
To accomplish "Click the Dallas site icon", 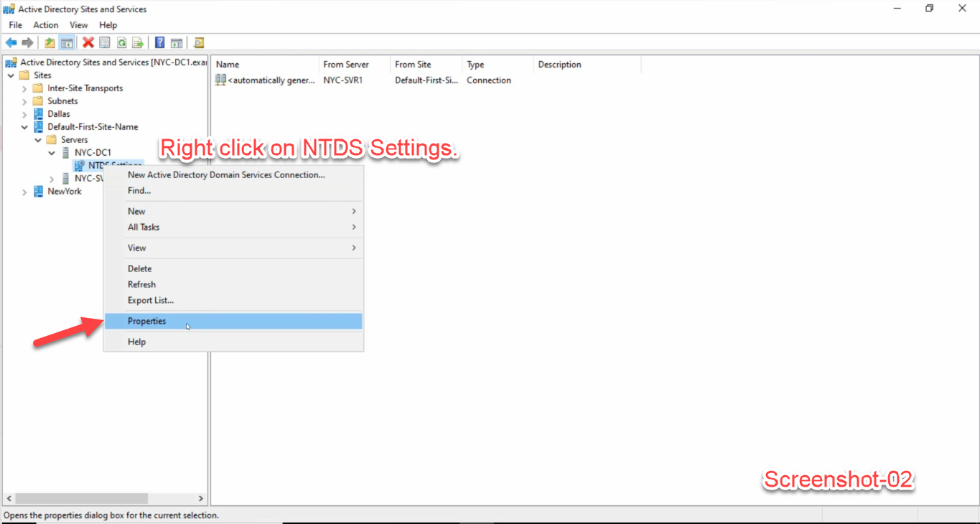I will coord(39,114).
